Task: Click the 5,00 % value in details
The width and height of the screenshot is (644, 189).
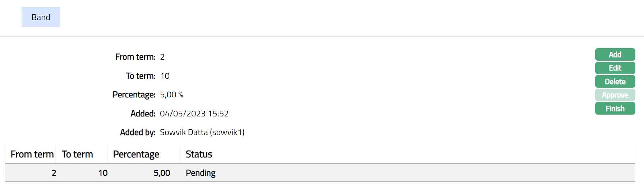Action: 171,94
